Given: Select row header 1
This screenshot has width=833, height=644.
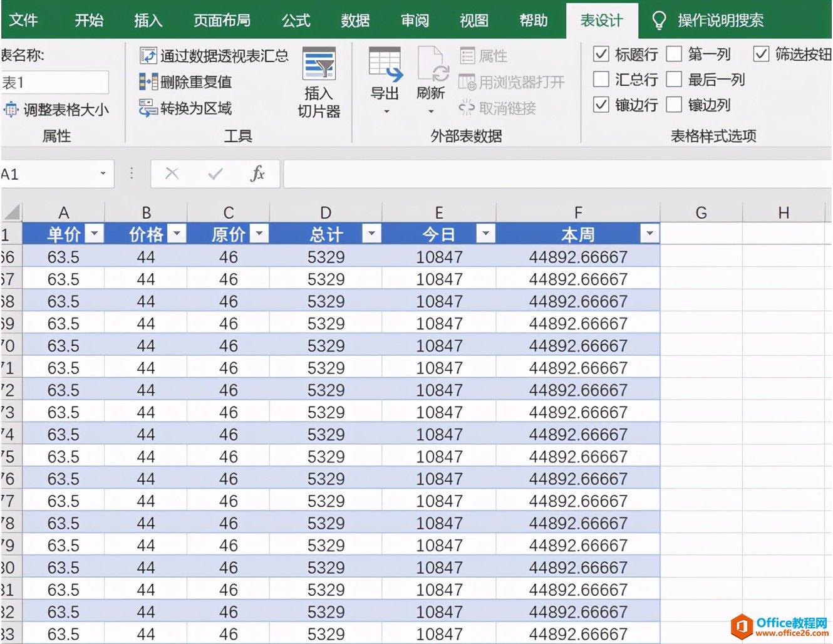Looking at the screenshot, I should coord(11,234).
